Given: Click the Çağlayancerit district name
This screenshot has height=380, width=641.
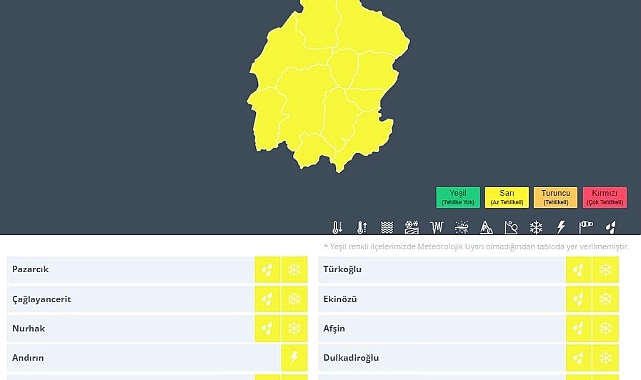Looking at the screenshot, I should (41, 299).
